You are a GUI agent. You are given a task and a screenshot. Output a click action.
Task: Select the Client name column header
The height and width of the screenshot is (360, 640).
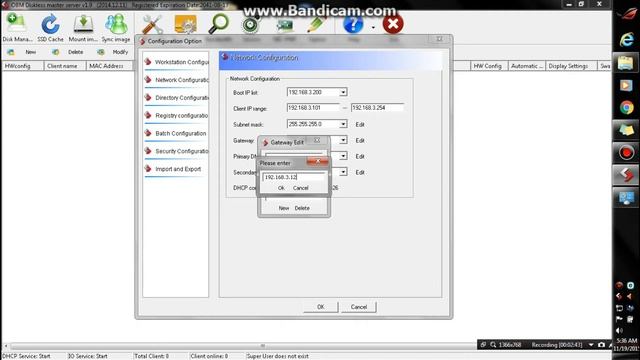click(x=65, y=66)
